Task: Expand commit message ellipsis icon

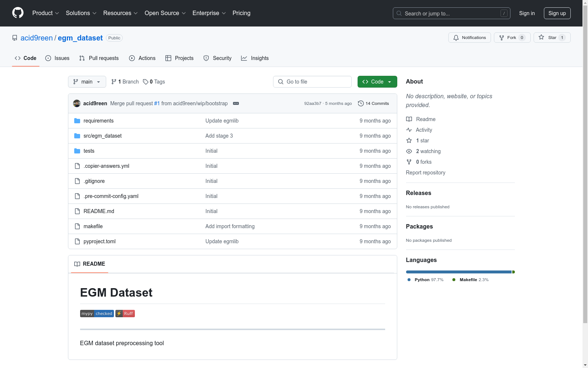Action: (236, 103)
